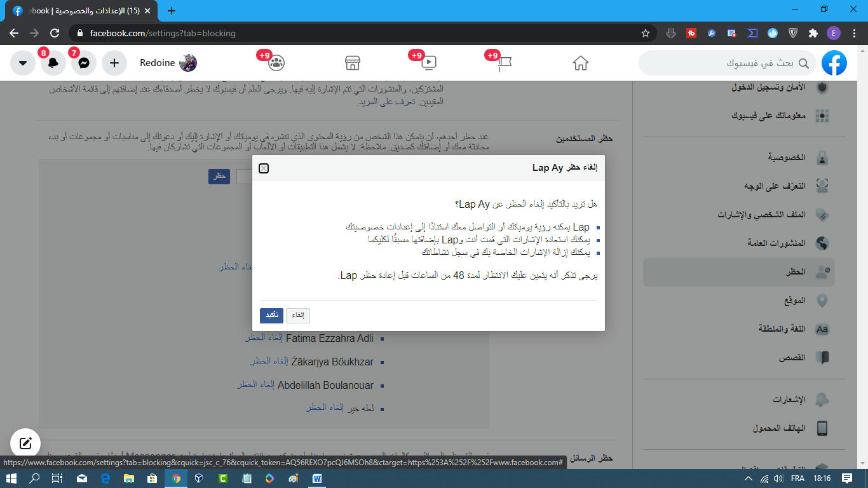Select التعرّف على الوجه in sidebar
Image resolution: width=868 pixels, height=488 pixels.
click(x=738, y=186)
